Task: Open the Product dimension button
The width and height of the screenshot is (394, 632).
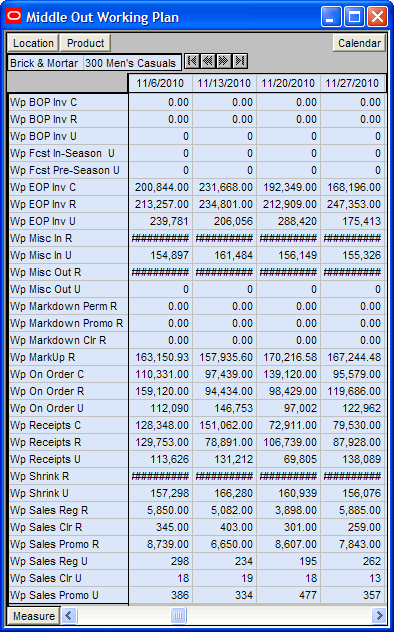Action: [x=85, y=43]
